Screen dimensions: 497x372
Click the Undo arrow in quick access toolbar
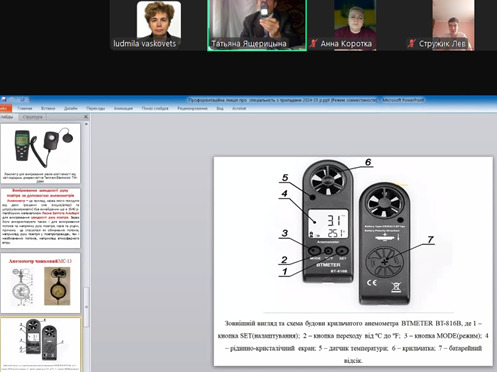click(13, 99)
